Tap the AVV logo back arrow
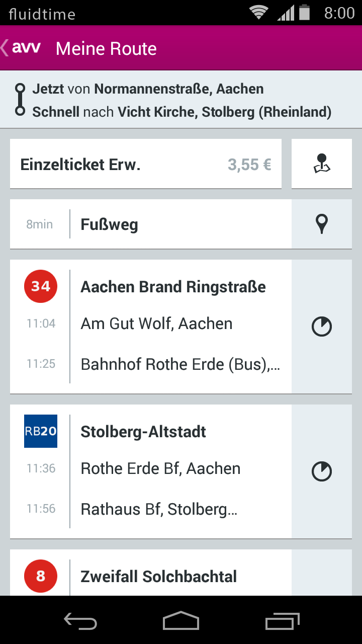This screenshot has width=362, height=644. (21, 48)
